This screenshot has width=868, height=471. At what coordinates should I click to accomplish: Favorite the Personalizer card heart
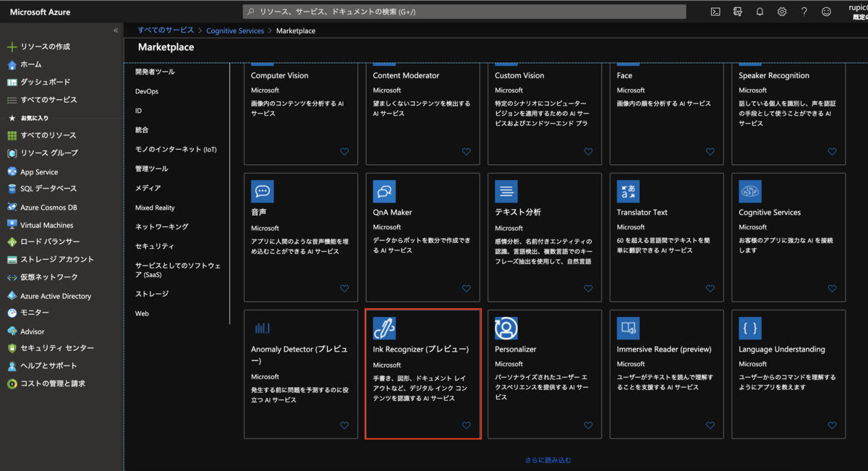coord(588,425)
